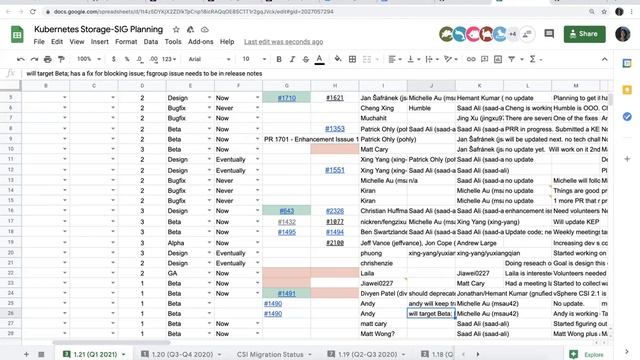The image size is (640, 360).
Task: Open the Google Sheets home icon
Action: [17, 35]
